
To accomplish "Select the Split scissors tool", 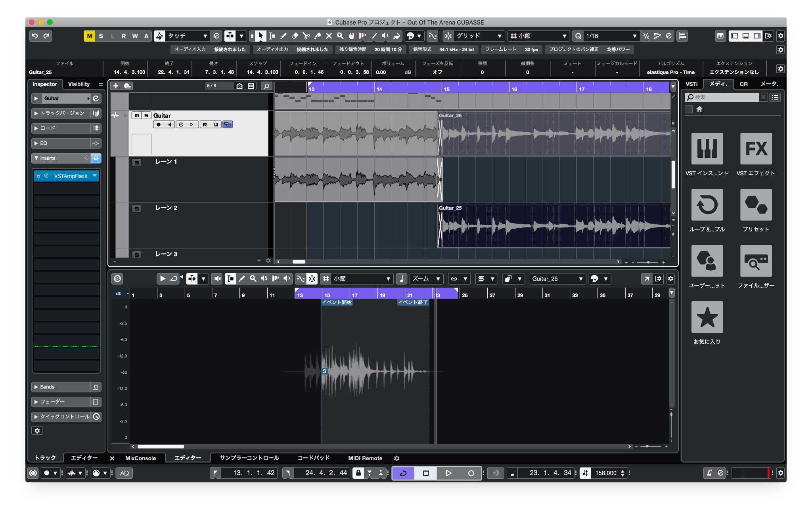I will pyautogui.click(x=306, y=36).
